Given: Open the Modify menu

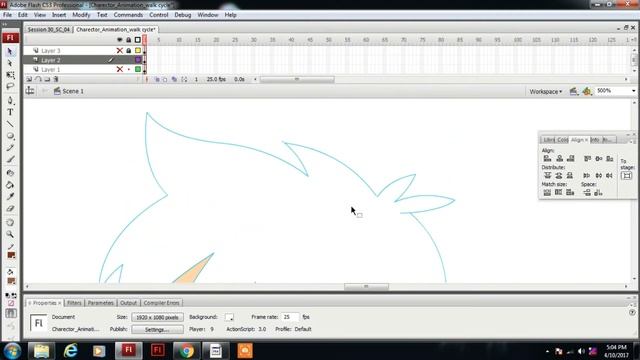Looking at the screenshot, I should [81, 15].
